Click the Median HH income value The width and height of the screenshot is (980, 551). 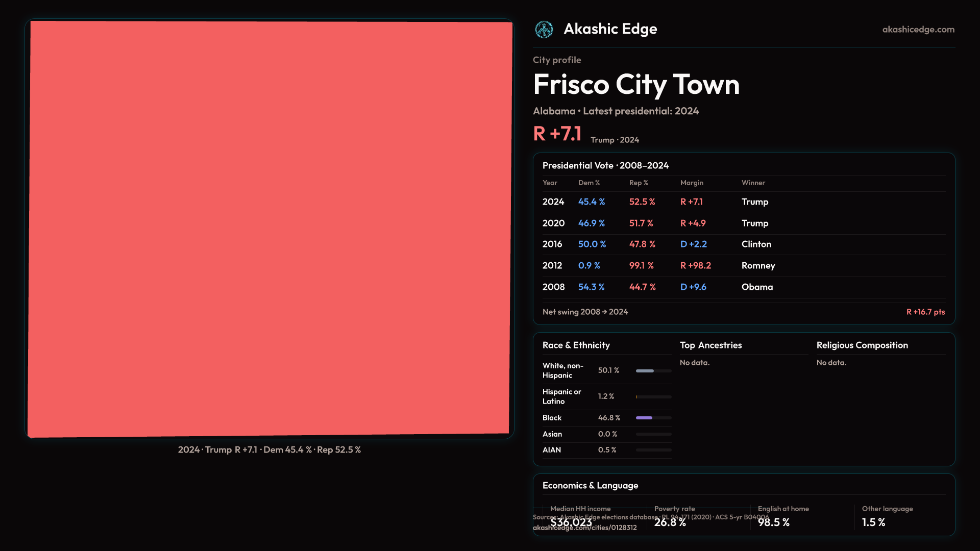(571, 522)
